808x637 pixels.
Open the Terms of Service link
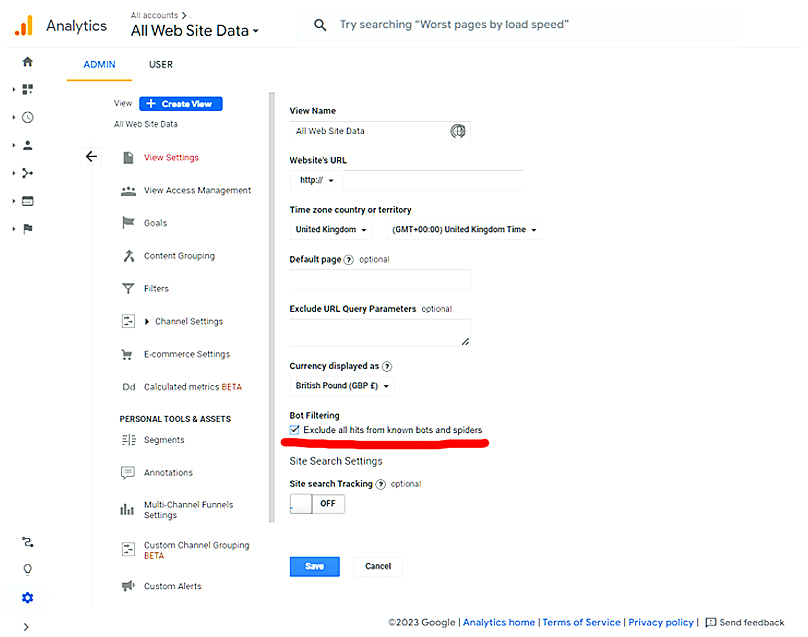point(582,623)
